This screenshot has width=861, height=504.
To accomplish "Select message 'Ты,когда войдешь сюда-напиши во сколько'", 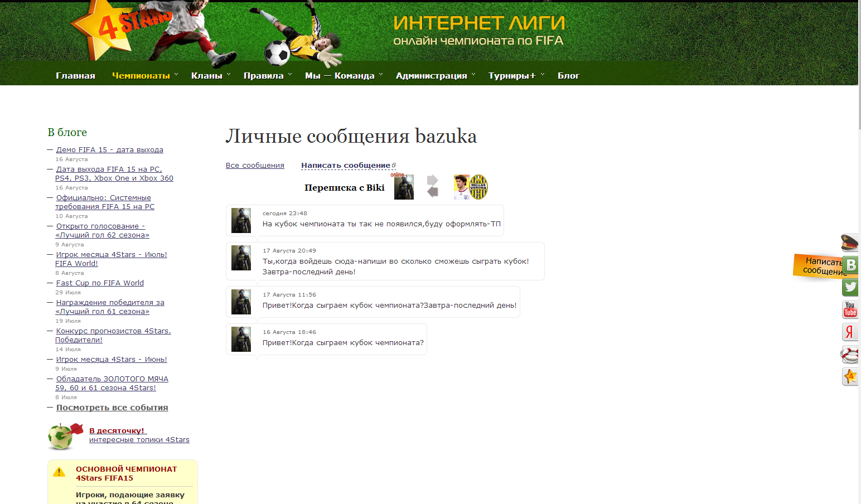I will pyautogui.click(x=396, y=266).
